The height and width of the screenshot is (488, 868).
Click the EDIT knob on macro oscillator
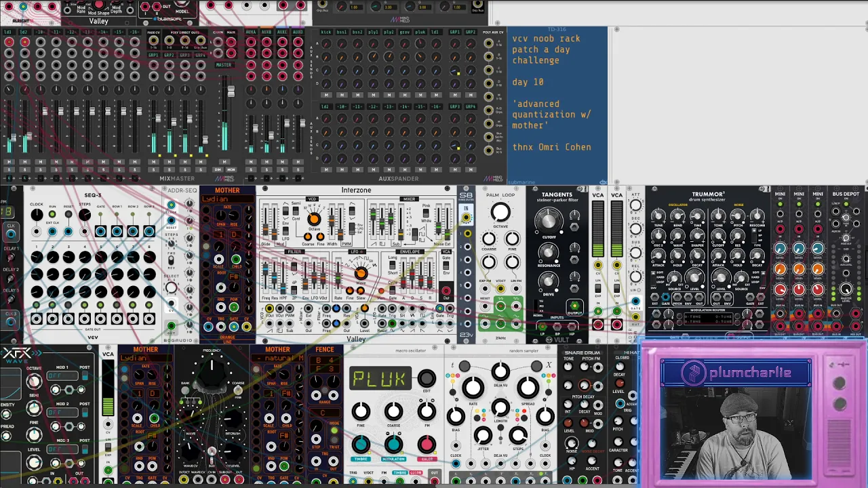pyautogui.click(x=427, y=378)
